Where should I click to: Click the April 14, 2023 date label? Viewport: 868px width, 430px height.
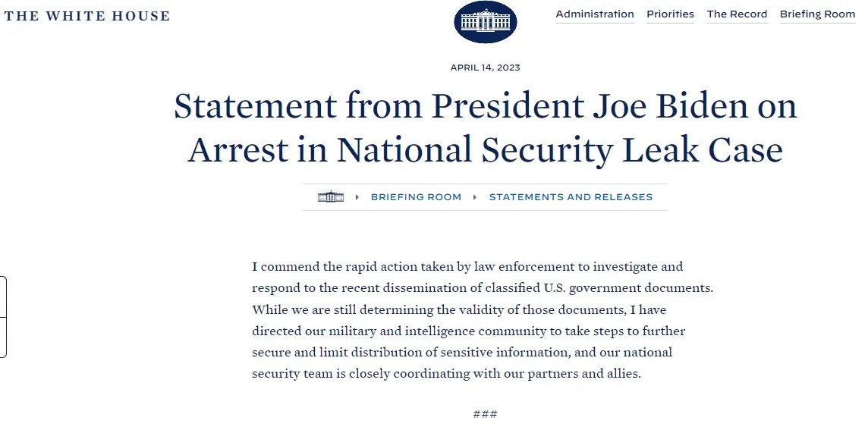pyautogui.click(x=485, y=67)
